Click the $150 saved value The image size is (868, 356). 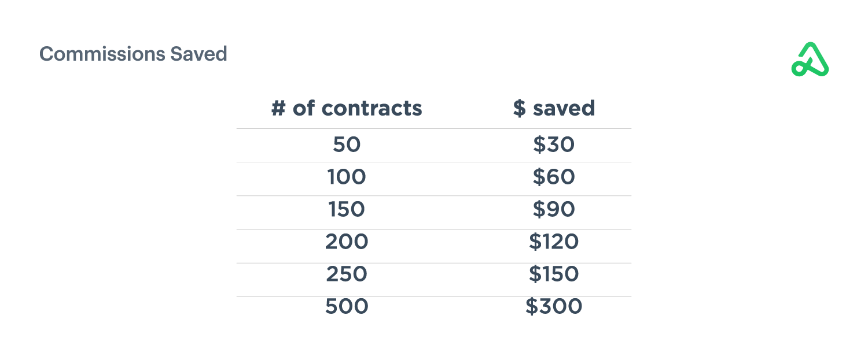554,274
